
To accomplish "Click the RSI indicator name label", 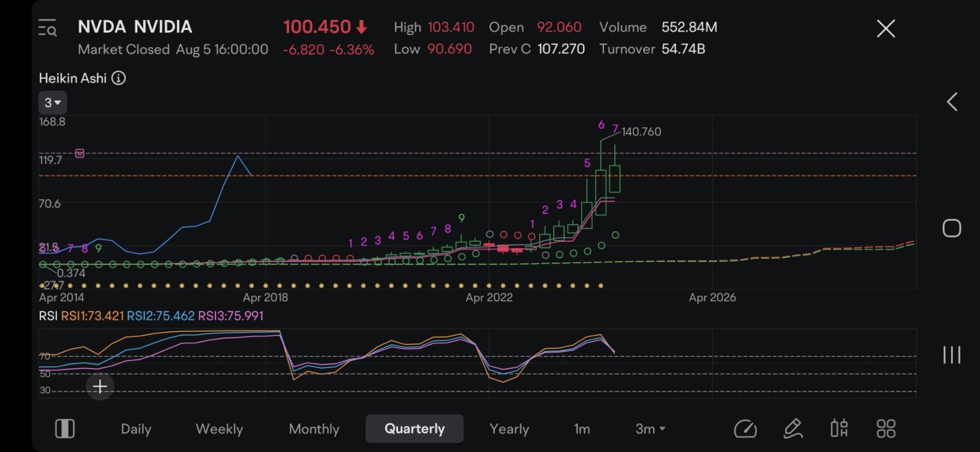I will pyautogui.click(x=48, y=316).
